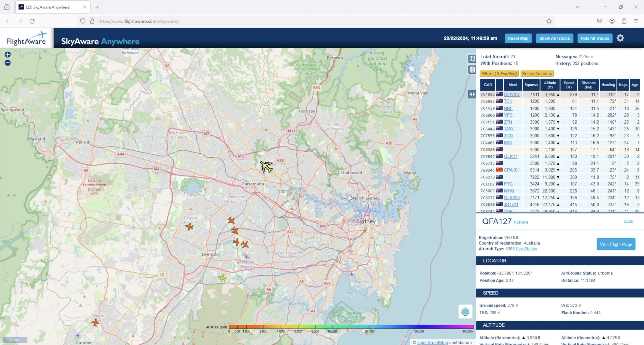The image size is (644, 345).
Task: Enable Show All Tracks
Action: pos(554,38)
